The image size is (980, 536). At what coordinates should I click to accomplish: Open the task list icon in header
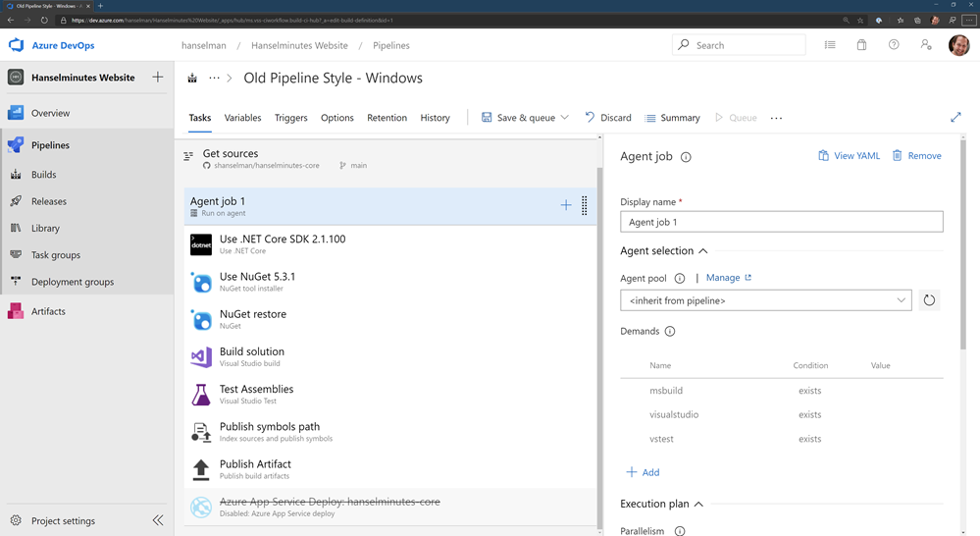[830, 45]
